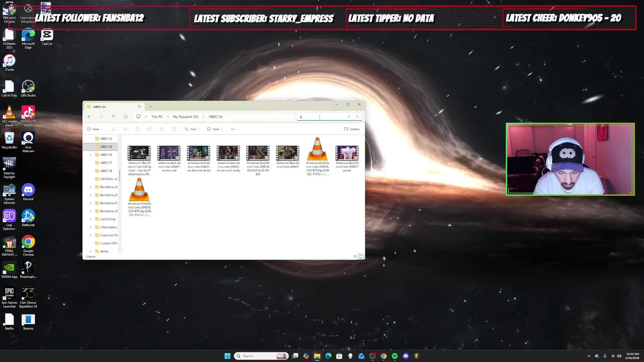Image resolution: width=644 pixels, height=362 pixels.
Task: Expand the Chronoblast folder node
Action: 91,227
